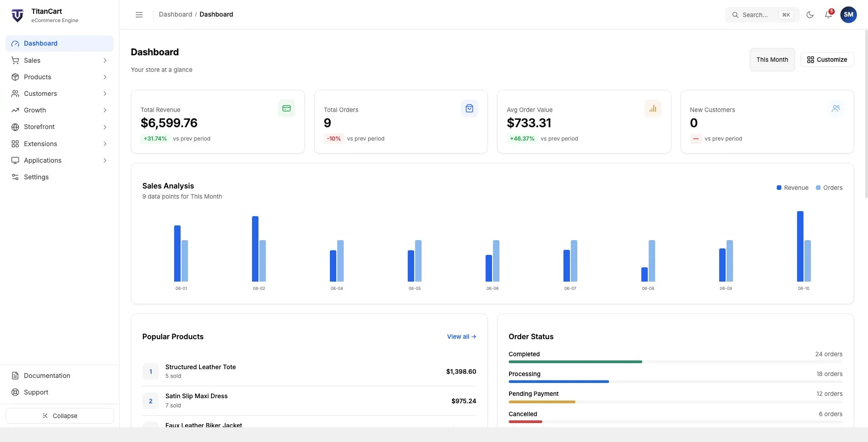Image resolution: width=868 pixels, height=442 pixels.
Task: Open the Storefront menu item
Action: [x=59, y=127]
